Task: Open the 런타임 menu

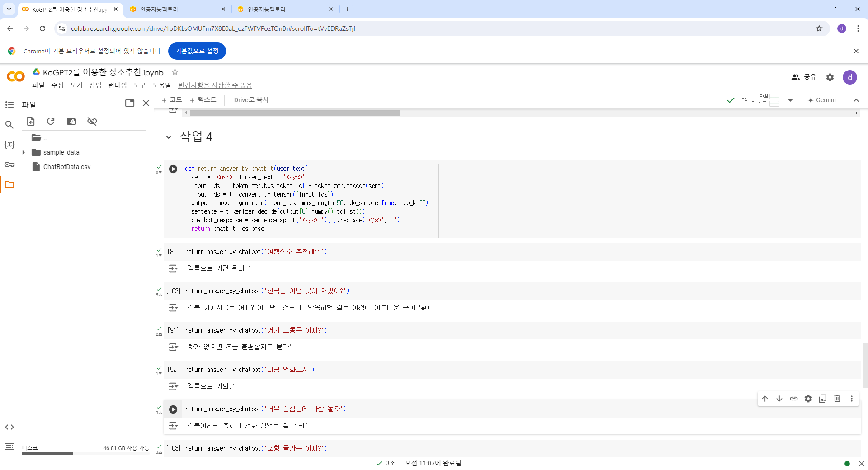Action: pyautogui.click(x=117, y=85)
